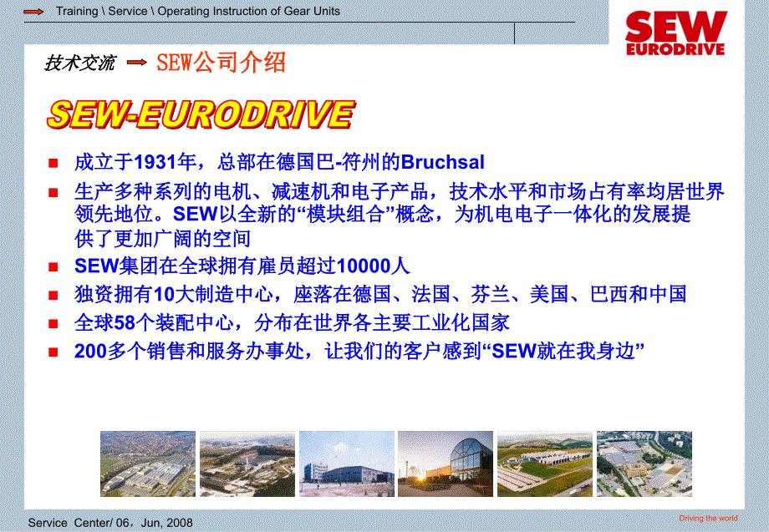Open the aerial industrial complex photo by the road
The image size is (769, 532).
pos(644,464)
